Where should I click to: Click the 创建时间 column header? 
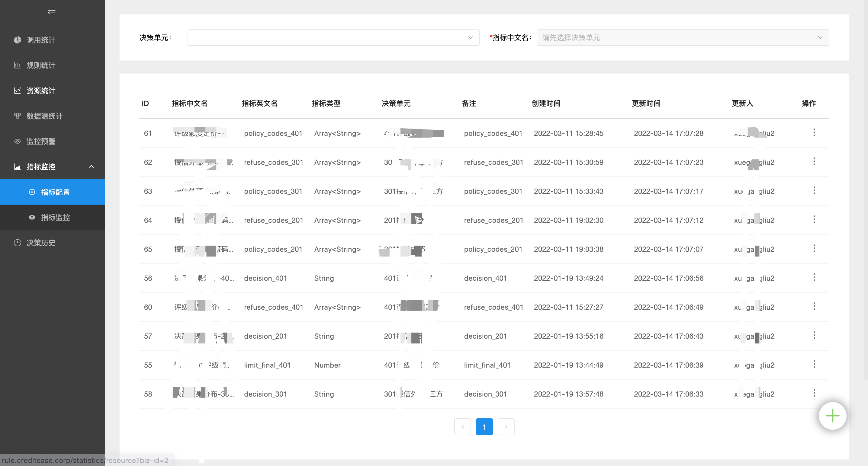pos(546,103)
